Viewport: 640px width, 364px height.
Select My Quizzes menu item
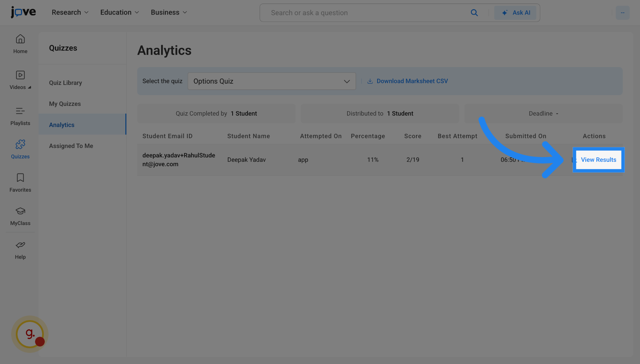(65, 104)
